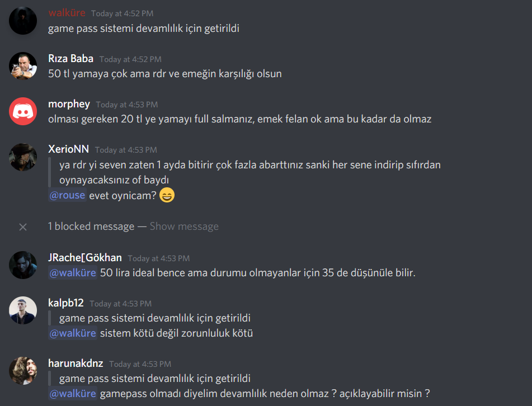Click the XerioNN username
This screenshot has height=406, width=532.
pyautogui.click(x=69, y=149)
